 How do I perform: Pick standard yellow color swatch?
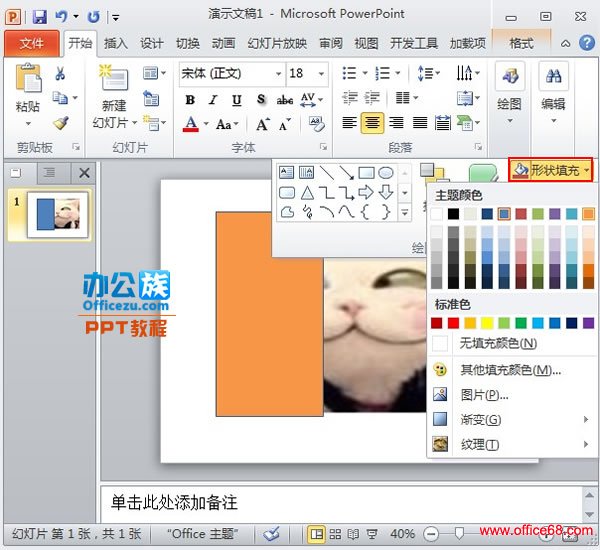point(487,323)
